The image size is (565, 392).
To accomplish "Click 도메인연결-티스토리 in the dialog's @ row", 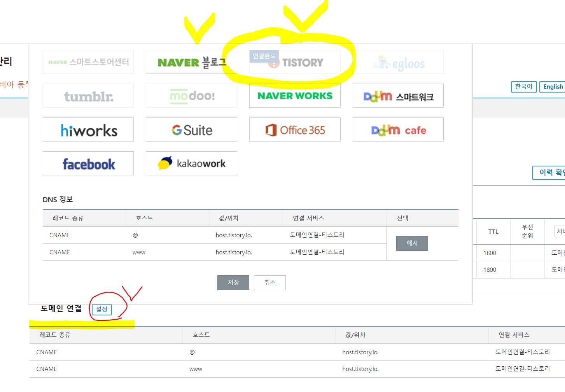I will point(317,235).
